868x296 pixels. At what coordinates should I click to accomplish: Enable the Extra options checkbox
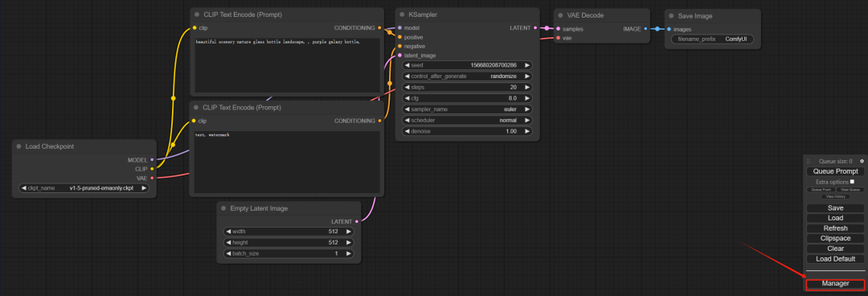tap(852, 181)
